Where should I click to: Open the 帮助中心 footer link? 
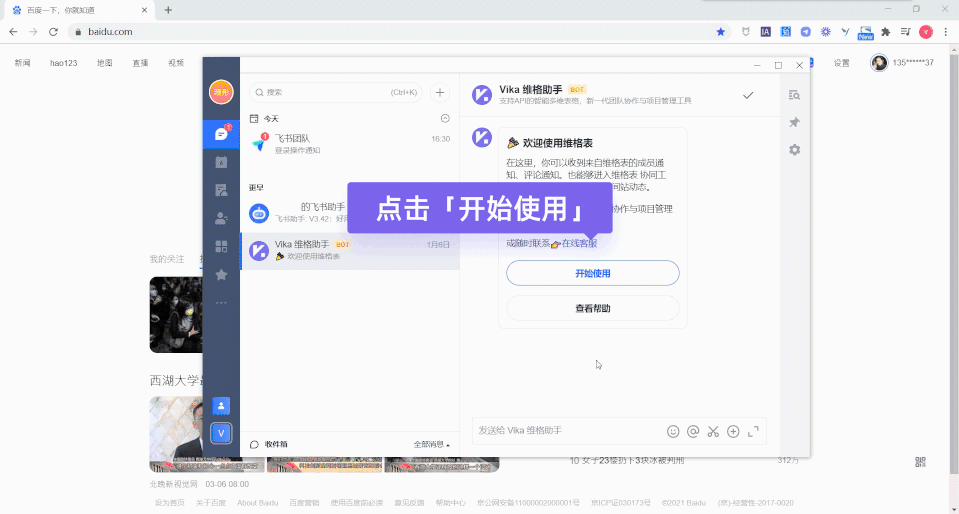click(x=450, y=503)
